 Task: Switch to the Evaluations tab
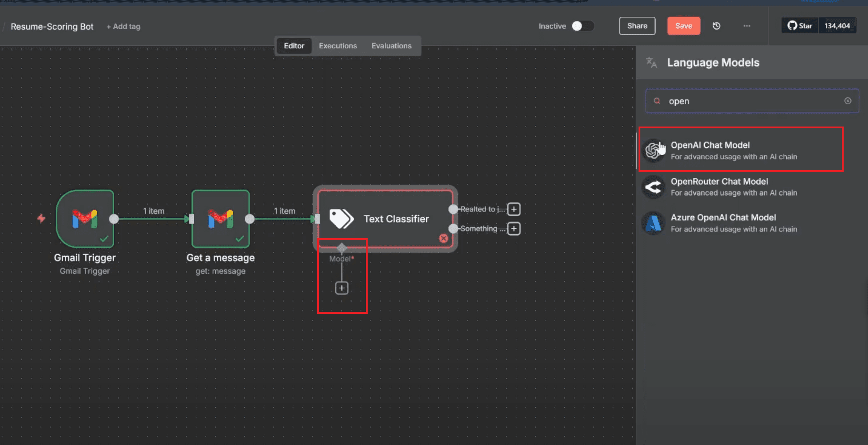[391, 46]
